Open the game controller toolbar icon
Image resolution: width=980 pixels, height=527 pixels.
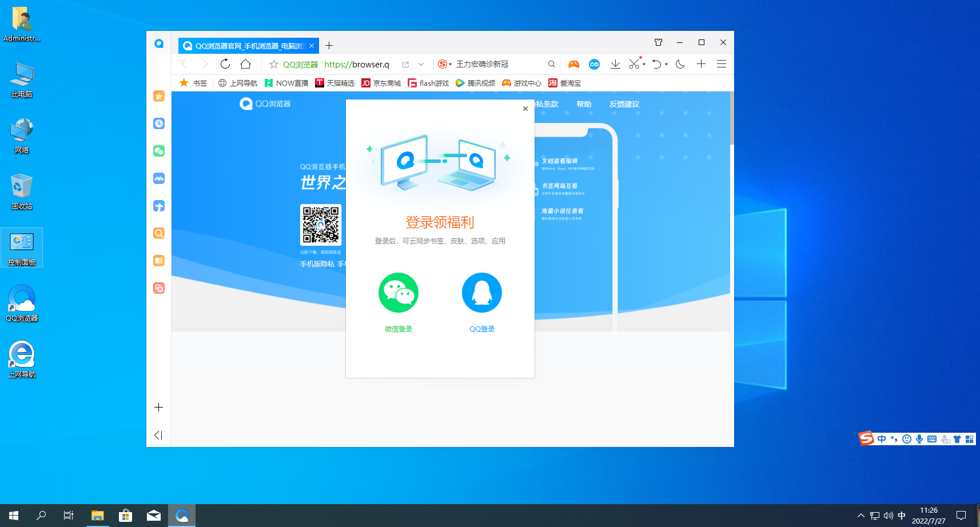click(573, 64)
